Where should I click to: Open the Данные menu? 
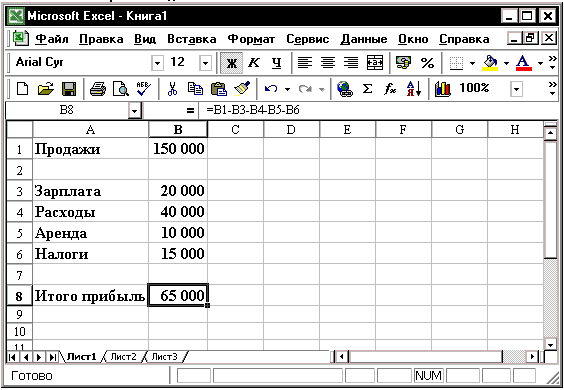coord(364,39)
